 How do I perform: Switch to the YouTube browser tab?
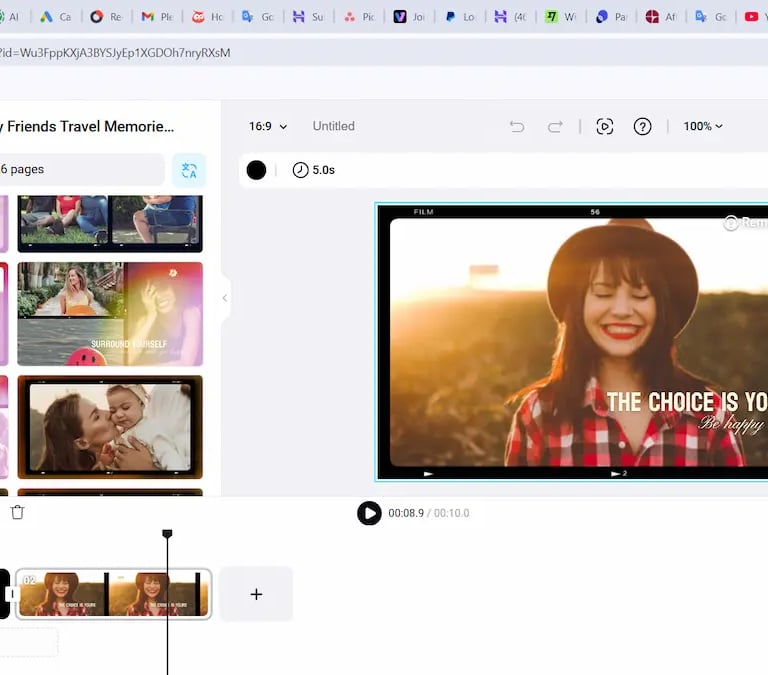click(754, 17)
